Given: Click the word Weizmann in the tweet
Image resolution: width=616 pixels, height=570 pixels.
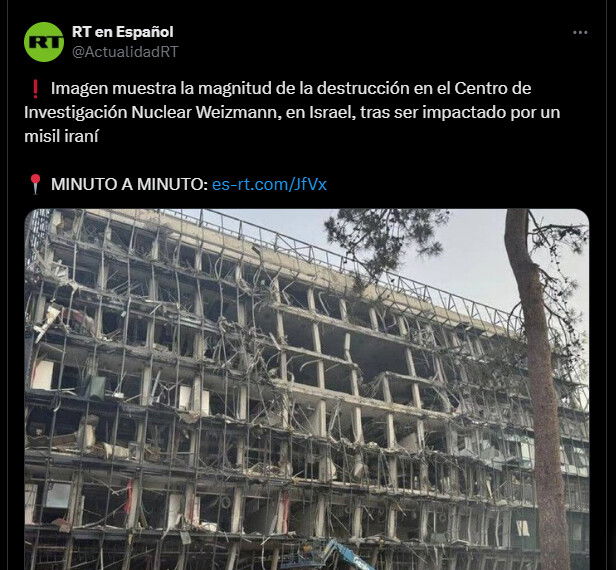Looking at the screenshot, I should (x=238, y=112).
